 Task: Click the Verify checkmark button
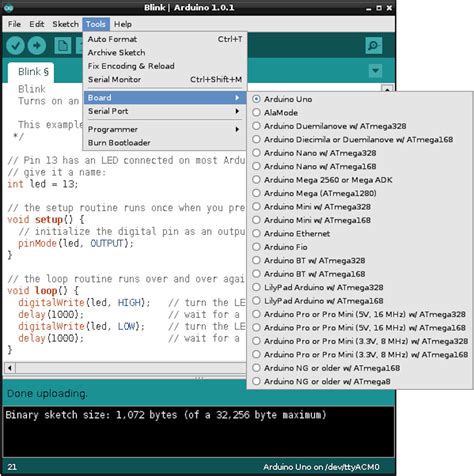tap(15, 46)
